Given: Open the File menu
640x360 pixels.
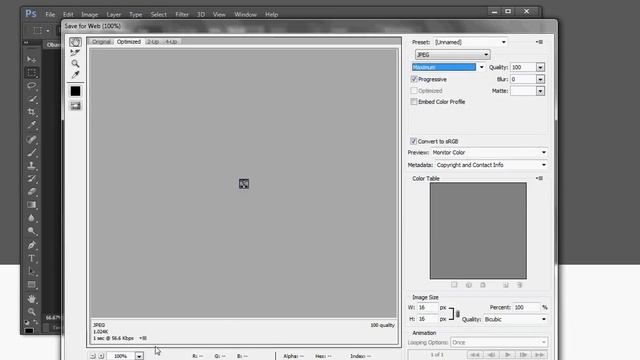Looking at the screenshot, I should pos(50,14).
